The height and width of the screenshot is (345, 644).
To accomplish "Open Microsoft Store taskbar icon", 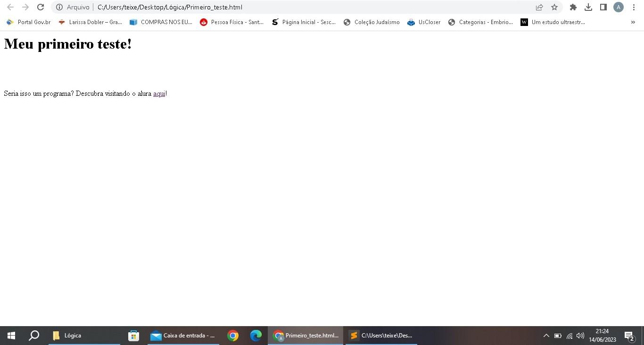I will [x=133, y=336].
